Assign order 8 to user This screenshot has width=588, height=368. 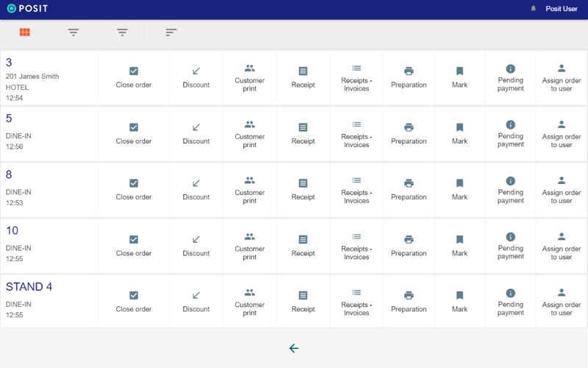tap(562, 190)
